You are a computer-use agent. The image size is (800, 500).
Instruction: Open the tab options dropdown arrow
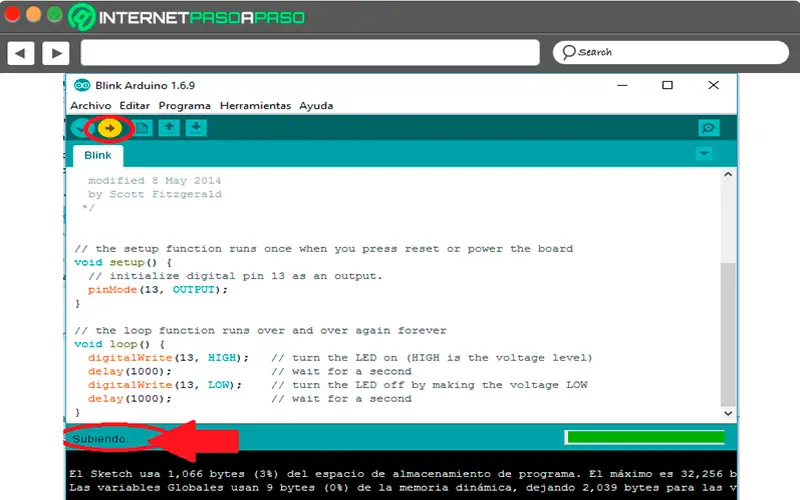click(704, 153)
